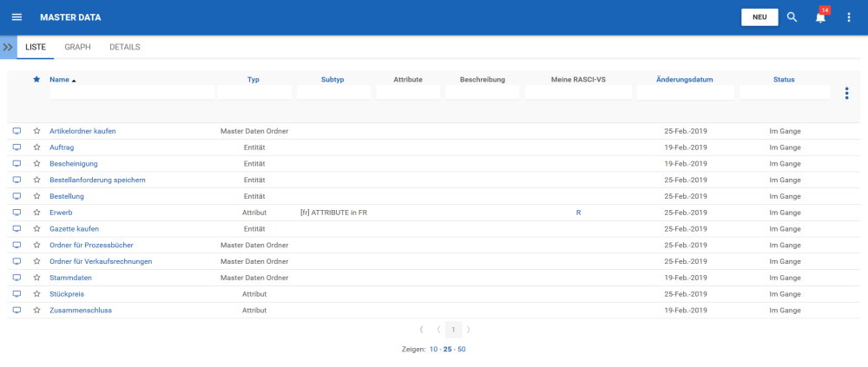Viewport: 868px width, 367px height.
Task: Go to previous page chevron
Action: (x=438, y=330)
